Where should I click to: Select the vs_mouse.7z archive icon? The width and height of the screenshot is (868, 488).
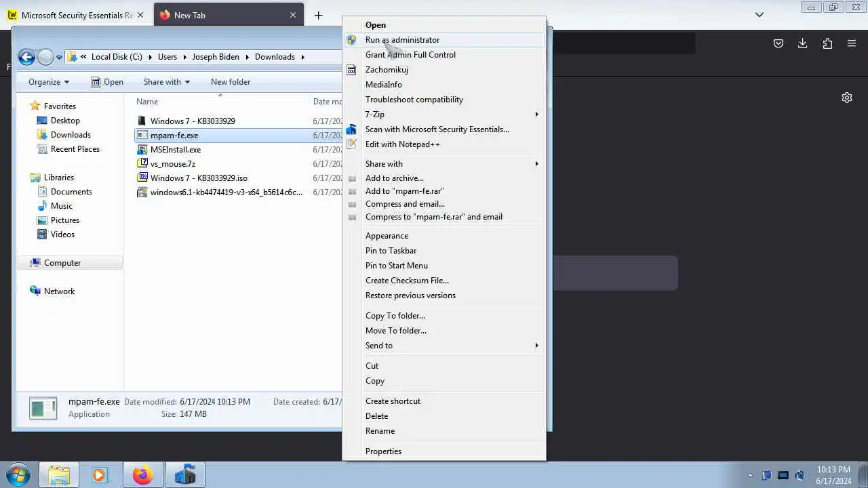point(142,164)
